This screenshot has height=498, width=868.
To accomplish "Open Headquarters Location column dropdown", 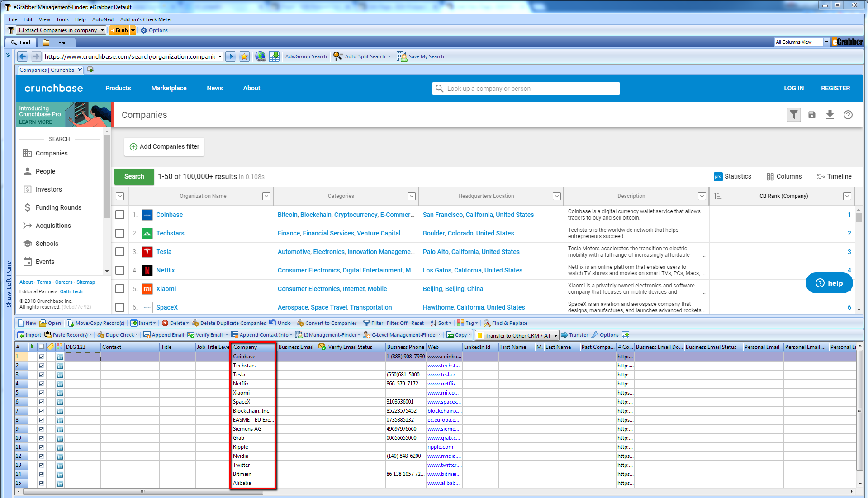I will tap(557, 196).
